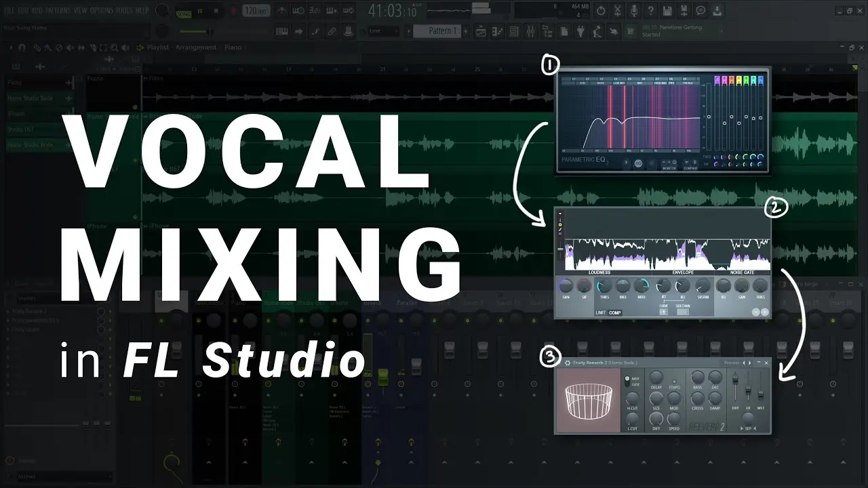
Task: Toggle SONG mode button
Action: tap(184, 14)
